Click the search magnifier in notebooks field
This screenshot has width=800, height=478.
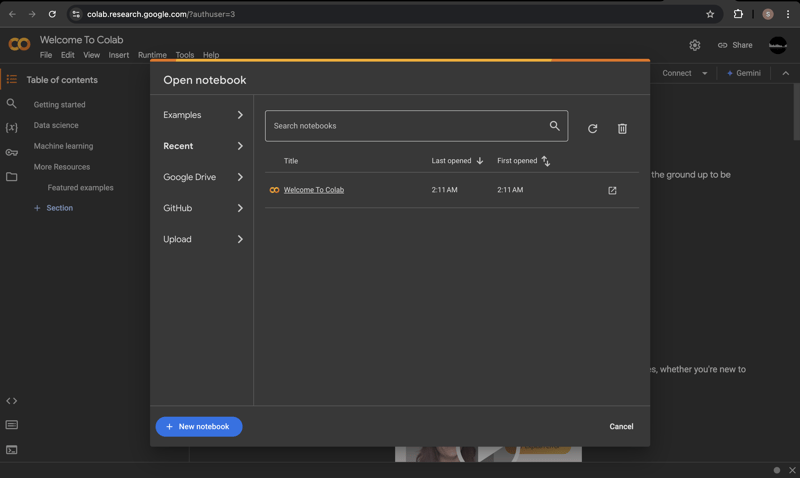(x=554, y=126)
